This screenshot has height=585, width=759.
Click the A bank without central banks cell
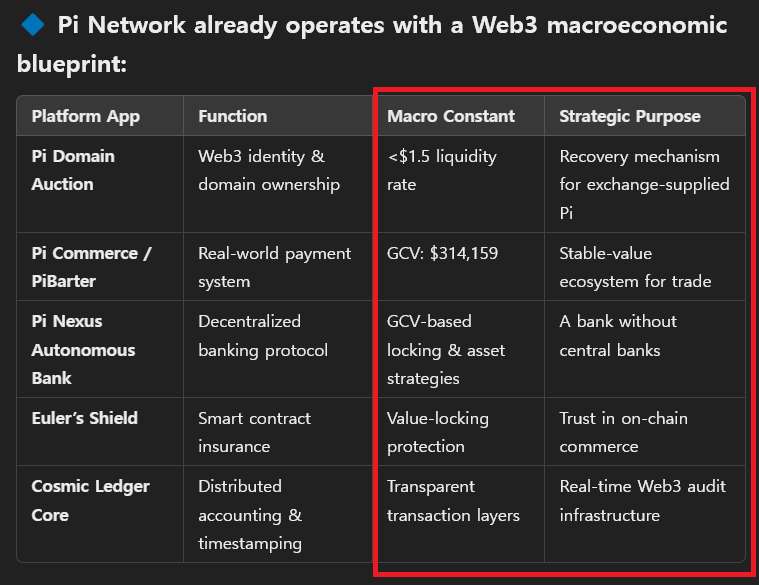[x=618, y=336]
